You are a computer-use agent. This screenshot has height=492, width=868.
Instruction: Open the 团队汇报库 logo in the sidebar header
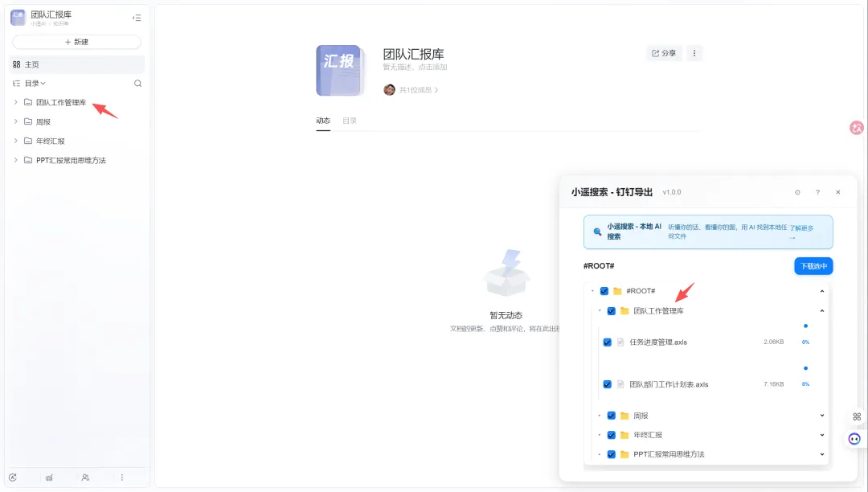pyautogui.click(x=18, y=18)
